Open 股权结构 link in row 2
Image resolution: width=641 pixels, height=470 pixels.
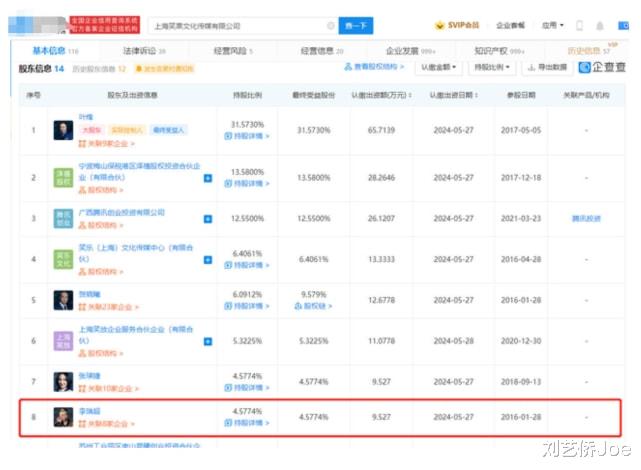[101, 190]
